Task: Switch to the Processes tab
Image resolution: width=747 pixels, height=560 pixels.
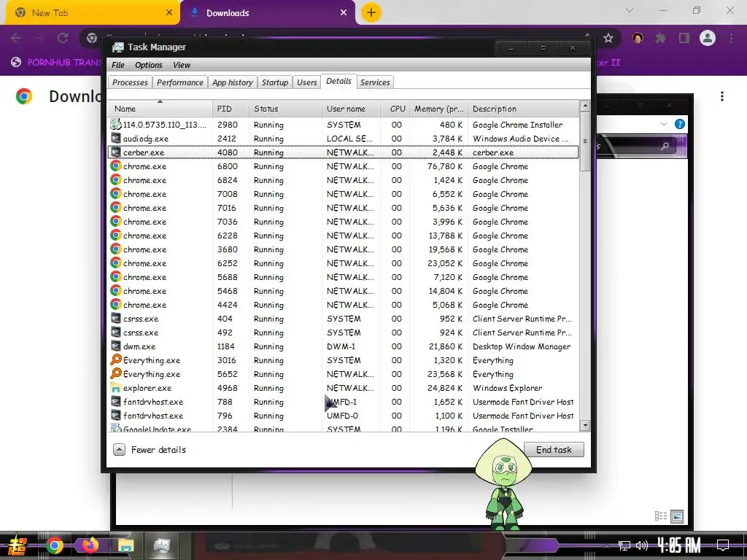Action: point(130,82)
